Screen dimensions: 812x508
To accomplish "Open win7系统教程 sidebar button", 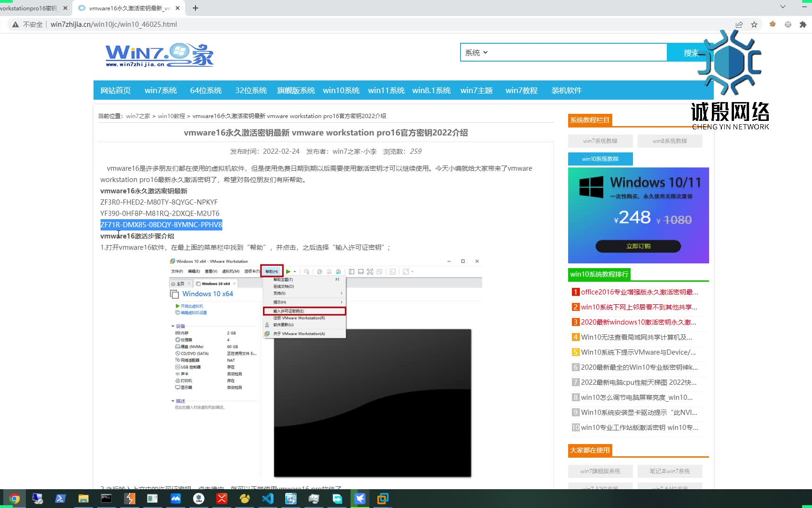I will [x=600, y=141].
